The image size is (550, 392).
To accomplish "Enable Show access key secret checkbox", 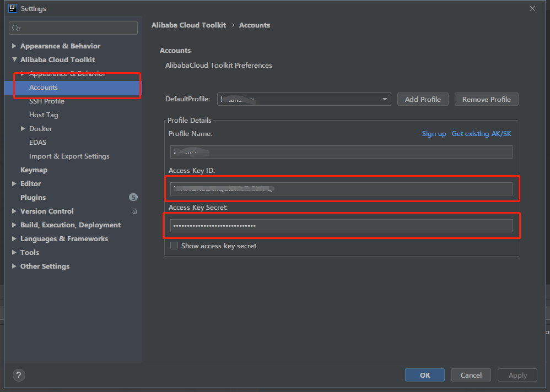I will tap(174, 246).
